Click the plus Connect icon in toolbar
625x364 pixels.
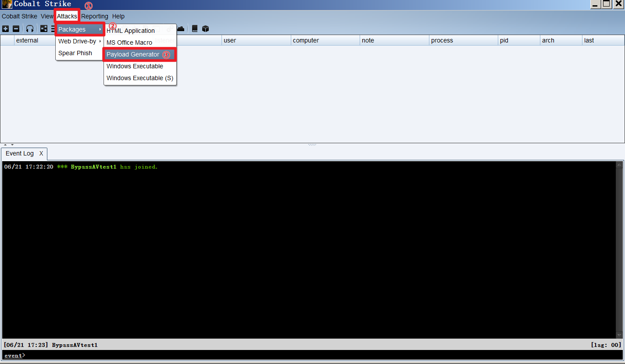5,29
